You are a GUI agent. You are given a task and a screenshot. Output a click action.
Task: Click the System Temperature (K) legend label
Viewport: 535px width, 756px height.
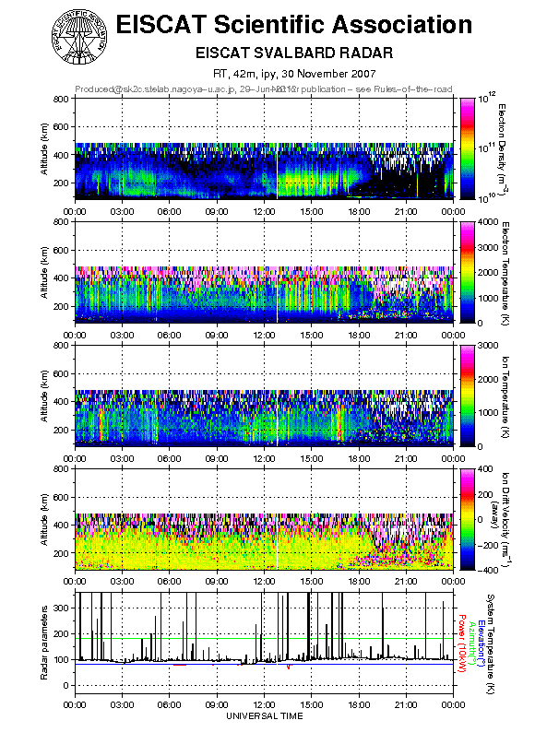[491, 643]
